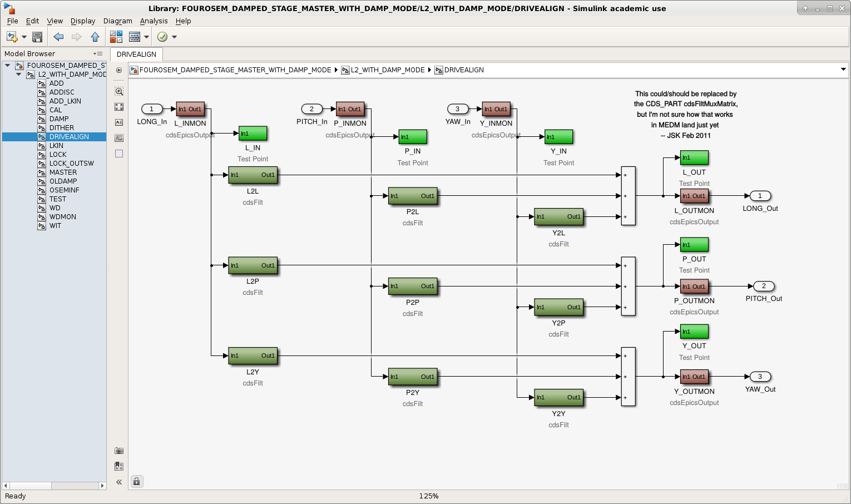Click FOUROSEM_DAMPED_STAGE_MASTER_WITH_DAMP_MODE in breadcrumb

click(235, 70)
